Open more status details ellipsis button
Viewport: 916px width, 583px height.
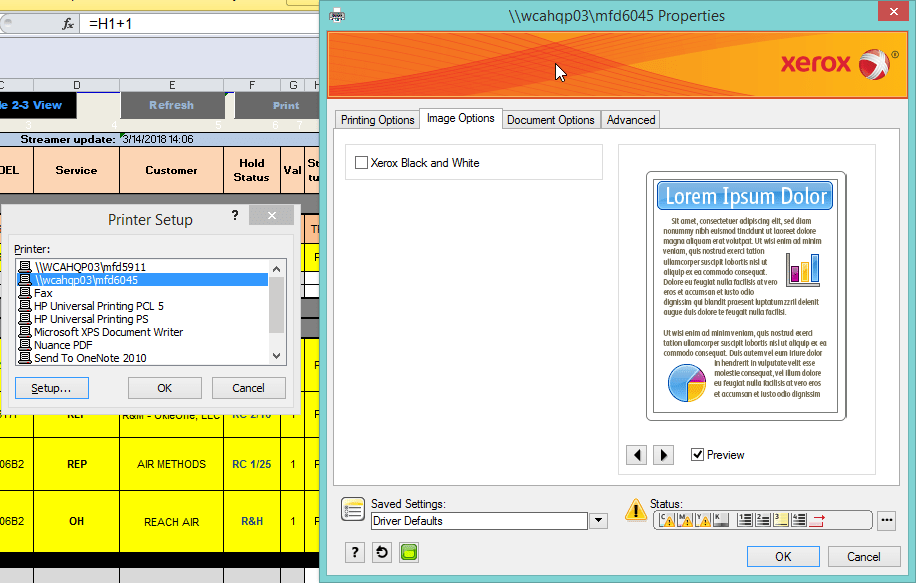click(886, 520)
